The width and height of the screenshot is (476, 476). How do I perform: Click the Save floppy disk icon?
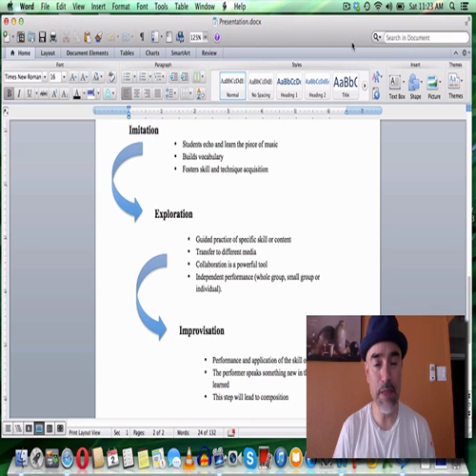pos(42,37)
